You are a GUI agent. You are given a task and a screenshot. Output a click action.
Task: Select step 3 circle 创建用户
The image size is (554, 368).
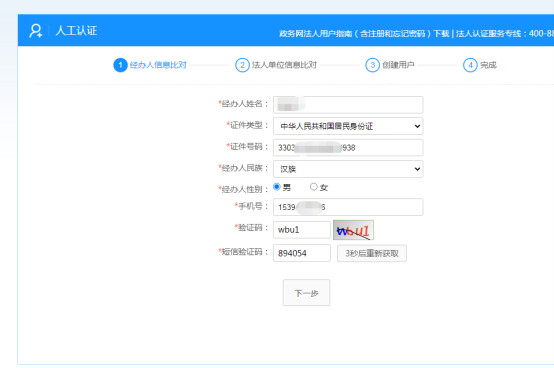(x=372, y=65)
